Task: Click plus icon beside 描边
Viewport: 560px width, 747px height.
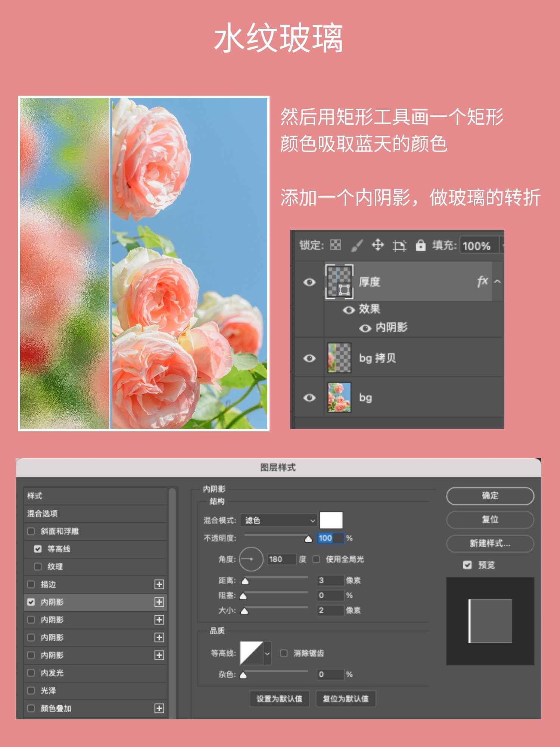Action: pyautogui.click(x=159, y=584)
